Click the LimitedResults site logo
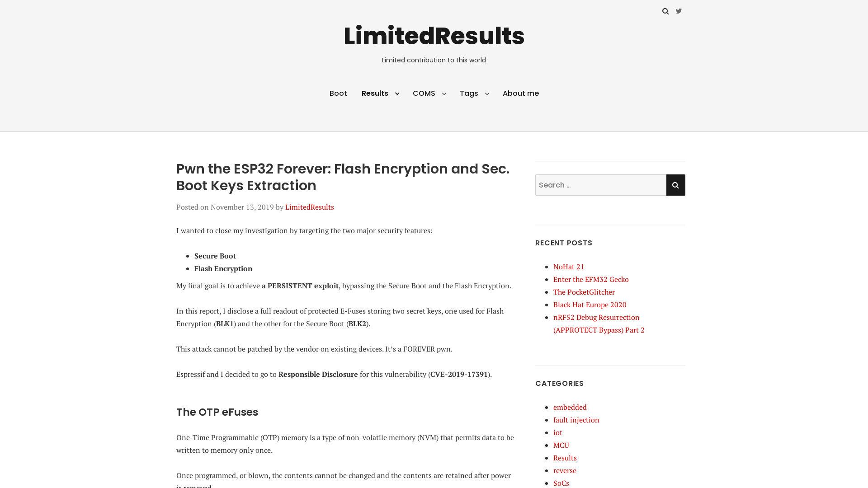 (x=434, y=36)
